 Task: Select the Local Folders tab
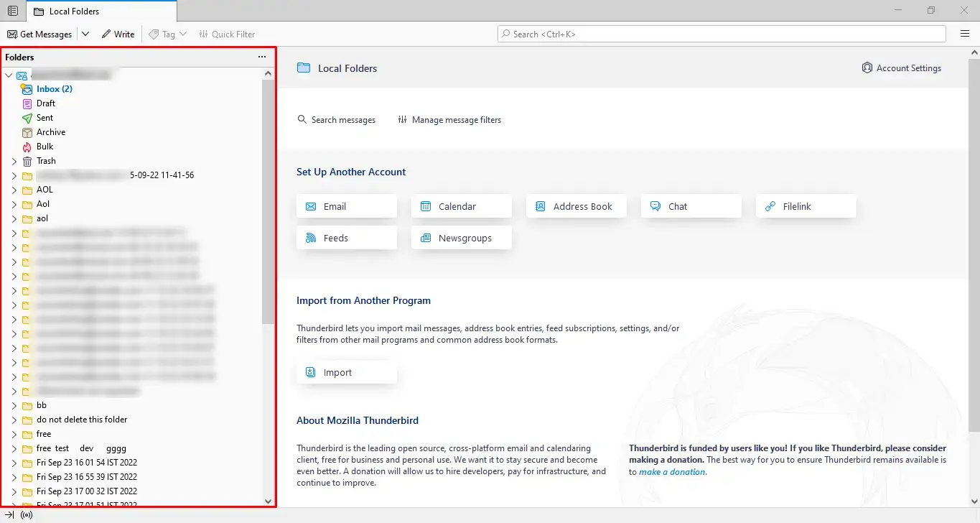coord(101,11)
